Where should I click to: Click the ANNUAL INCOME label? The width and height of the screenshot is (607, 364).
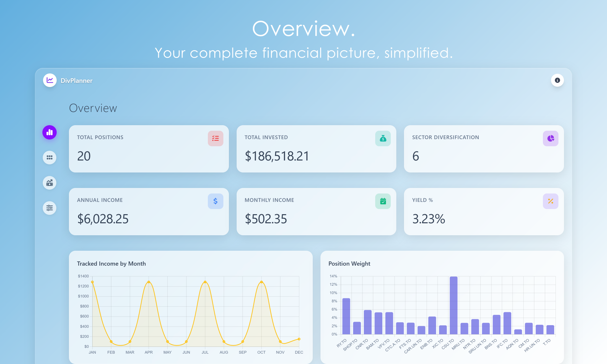pos(100,200)
